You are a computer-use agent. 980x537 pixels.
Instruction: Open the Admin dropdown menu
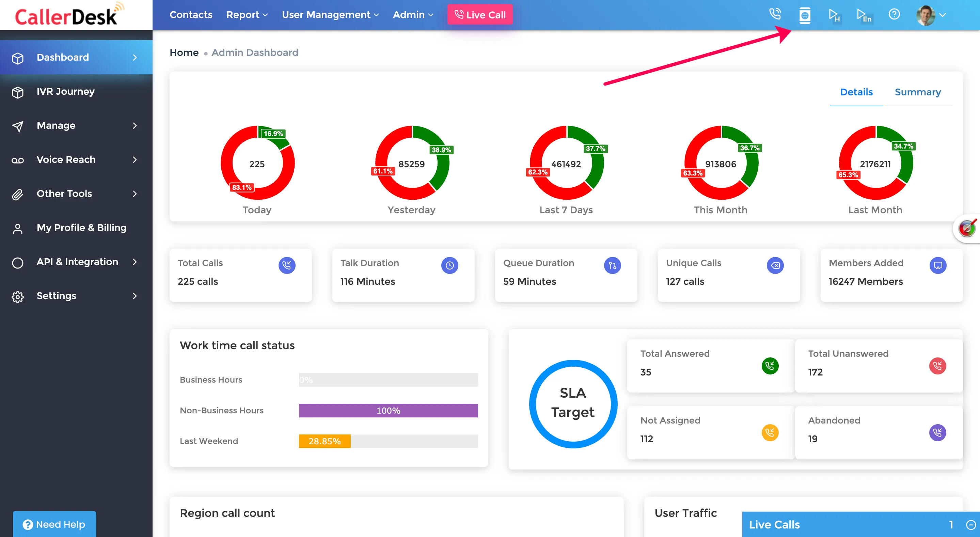pyautogui.click(x=413, y=14)
